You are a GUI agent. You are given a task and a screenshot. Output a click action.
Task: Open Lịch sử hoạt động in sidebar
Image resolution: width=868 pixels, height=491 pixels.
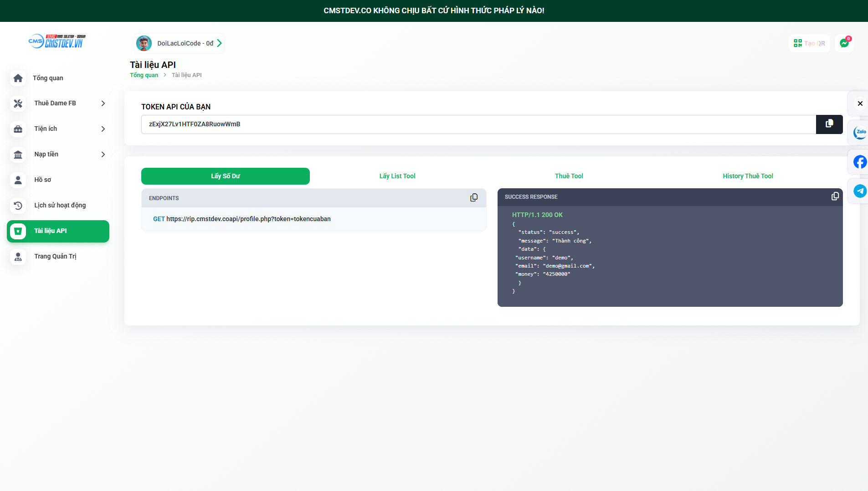59,206
